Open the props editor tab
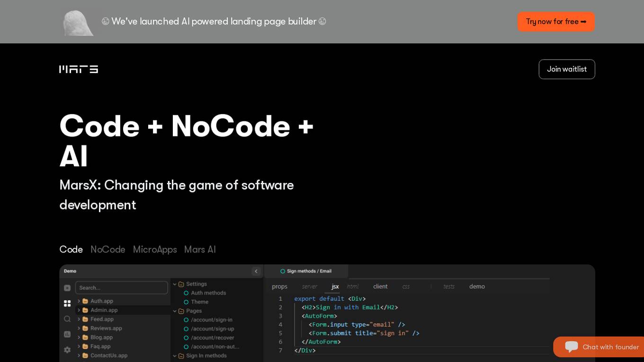 (x=279, y=287)
